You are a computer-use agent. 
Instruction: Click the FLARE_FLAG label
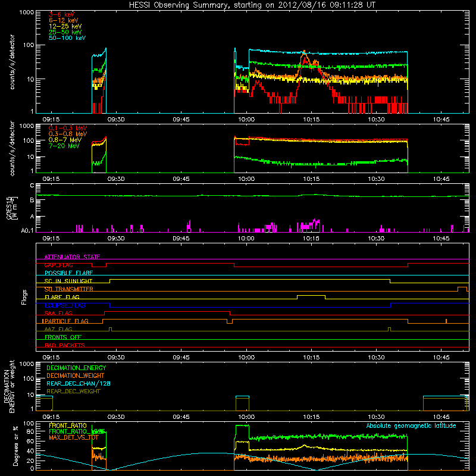(62, 297)
